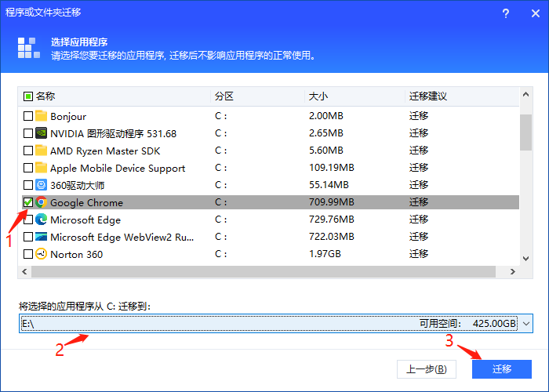Click 迁移 suggestion in the Norton 360 row
The width and height of the screenshot is (549, 392).
click(x=419, y=254)
